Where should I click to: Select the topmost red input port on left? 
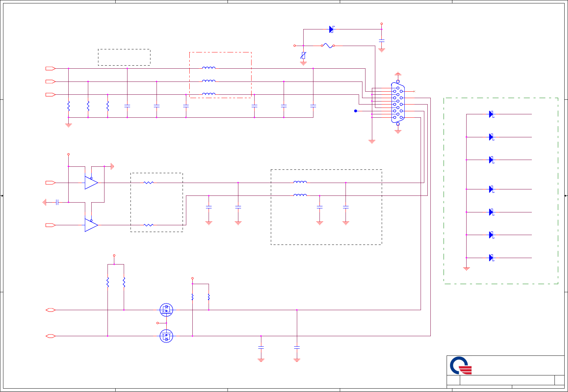coord(50,68)
